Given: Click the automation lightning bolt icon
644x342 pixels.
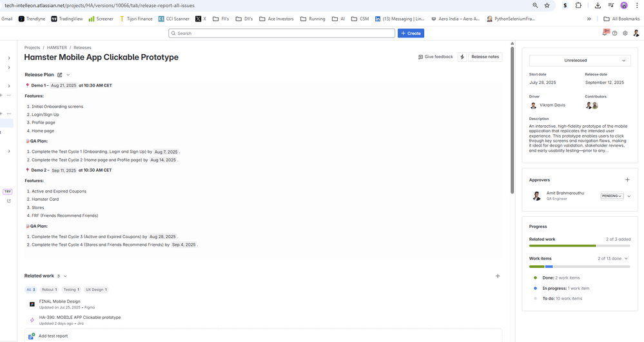Looking at the screenshot, I should click(462, 57).
